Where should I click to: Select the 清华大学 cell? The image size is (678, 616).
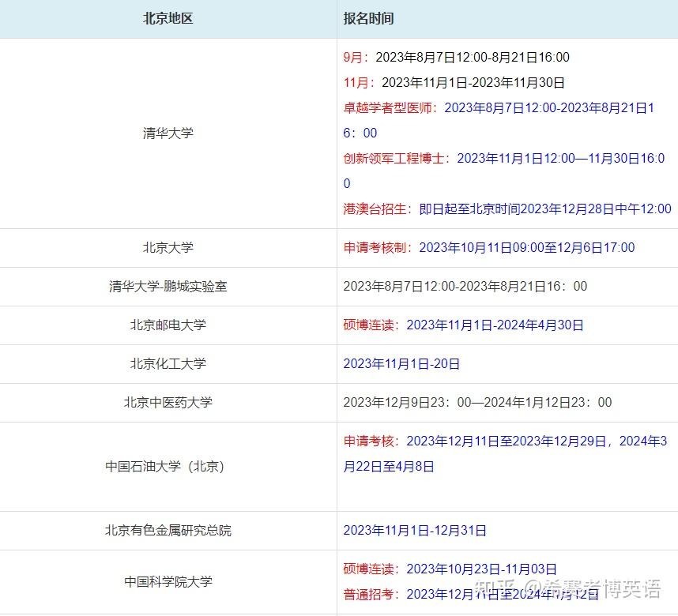pyautogui.click(x=168, y=133)
